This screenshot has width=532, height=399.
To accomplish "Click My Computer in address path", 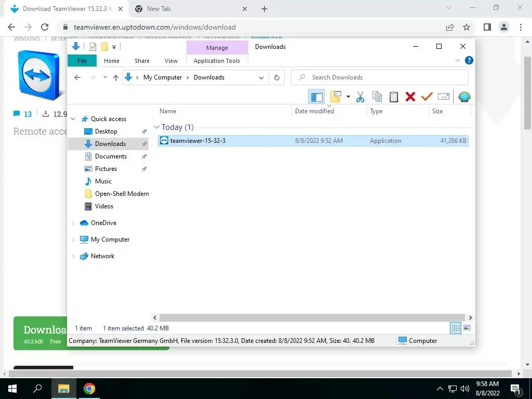I will 163,77.
